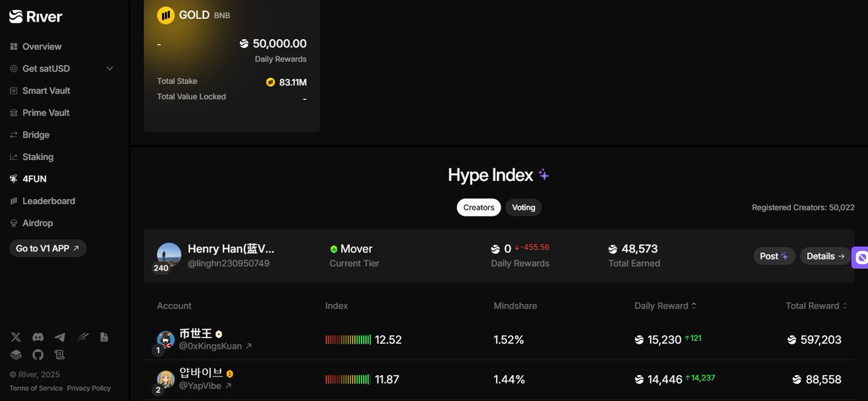This screenshot has height=401, width=868.
Task: Sort by Daily Reward column
Action: pos(665,306)
